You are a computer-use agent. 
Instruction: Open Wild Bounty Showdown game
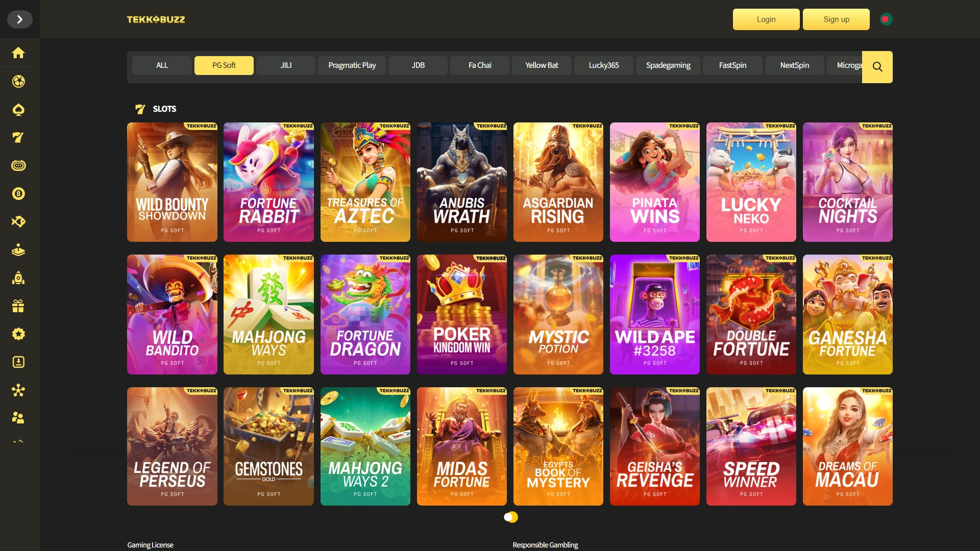pos(172,182)
